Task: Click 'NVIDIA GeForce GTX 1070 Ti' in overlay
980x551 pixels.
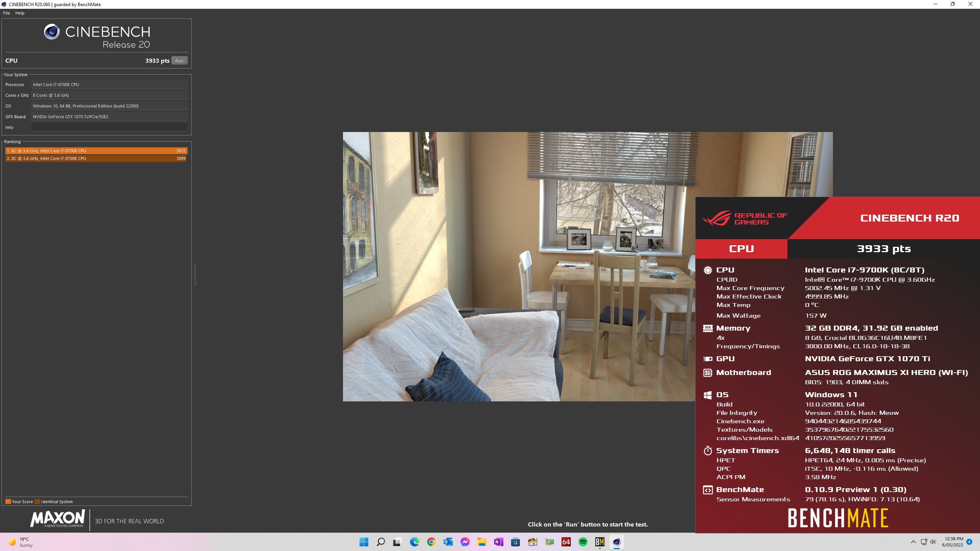Action: 867,359
